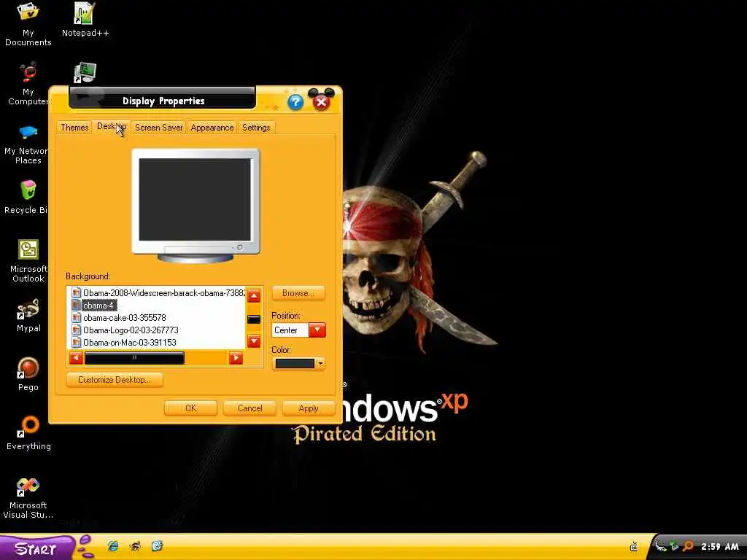Click the Cancel button

pos(249,408)
